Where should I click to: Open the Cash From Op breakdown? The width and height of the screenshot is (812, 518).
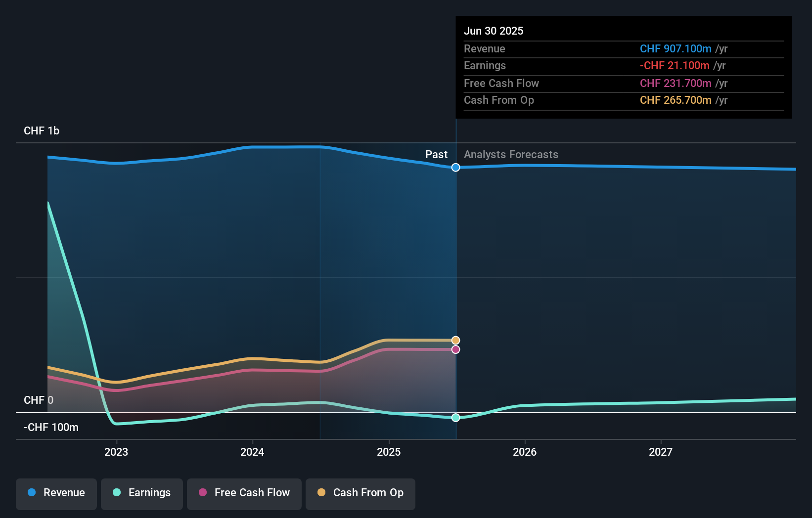[499, 100]
